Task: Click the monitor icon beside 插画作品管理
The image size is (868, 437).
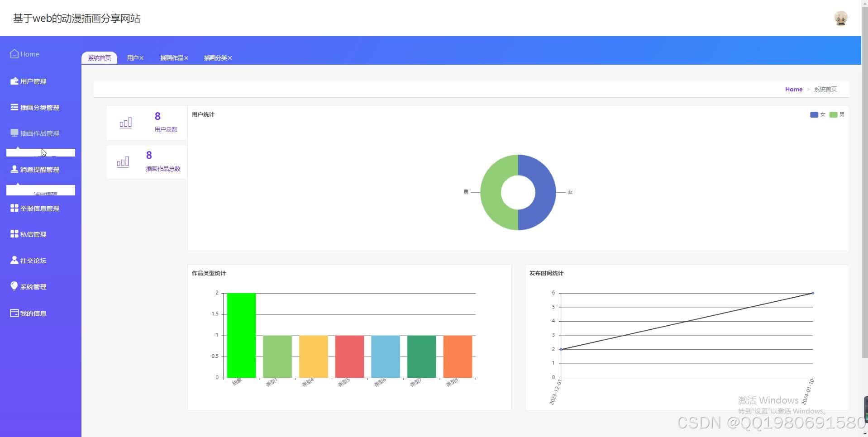Action: point(14,133)
